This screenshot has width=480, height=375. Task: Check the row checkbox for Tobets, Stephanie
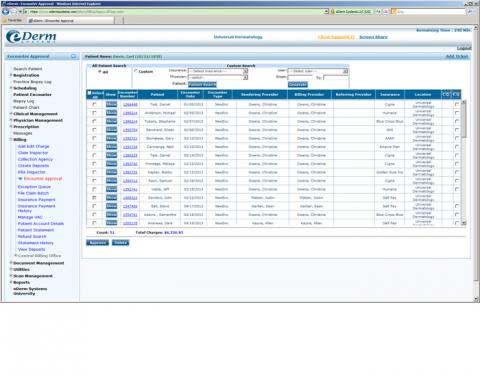tap(94, 121)
